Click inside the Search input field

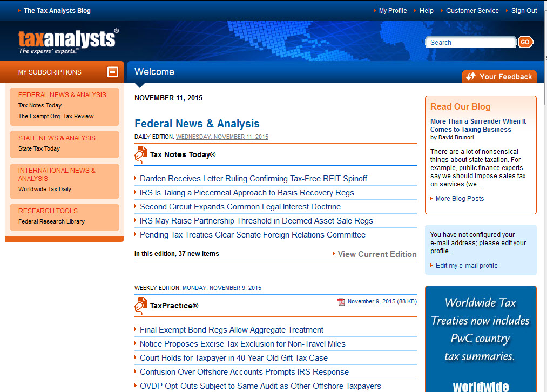tap(470, 42)
